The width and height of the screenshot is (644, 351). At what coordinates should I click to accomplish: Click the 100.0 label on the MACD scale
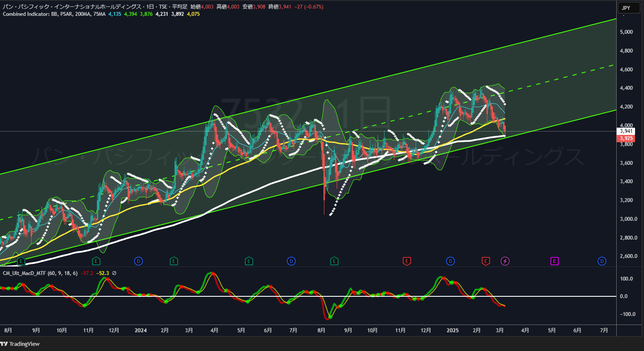[x=627, y=279]
